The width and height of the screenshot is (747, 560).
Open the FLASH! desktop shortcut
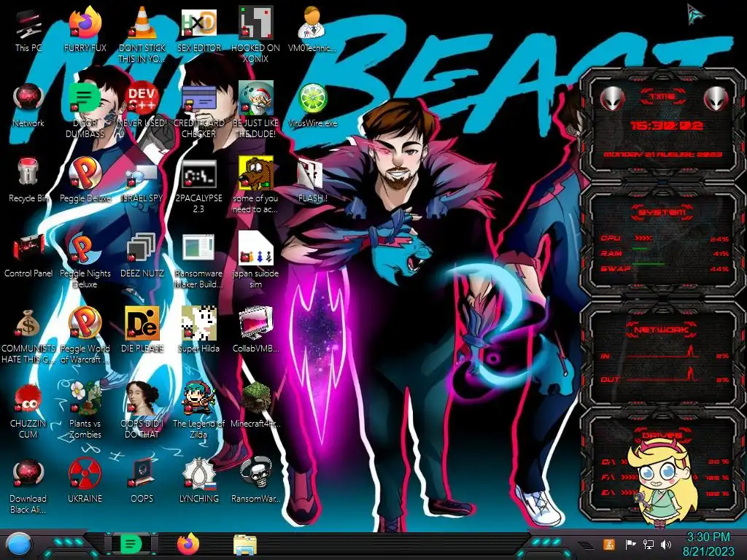click(312, 181)
